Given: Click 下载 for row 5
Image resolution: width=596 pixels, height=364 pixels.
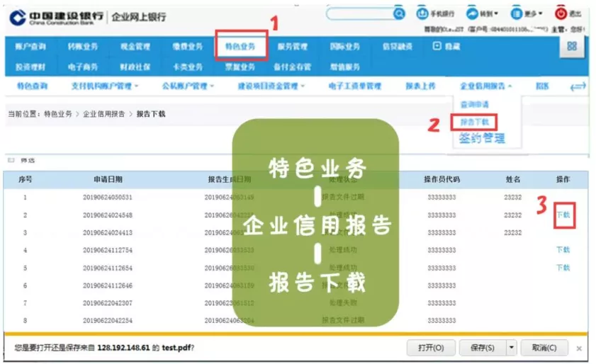Looking at the screenshot, I should point(563,268).
